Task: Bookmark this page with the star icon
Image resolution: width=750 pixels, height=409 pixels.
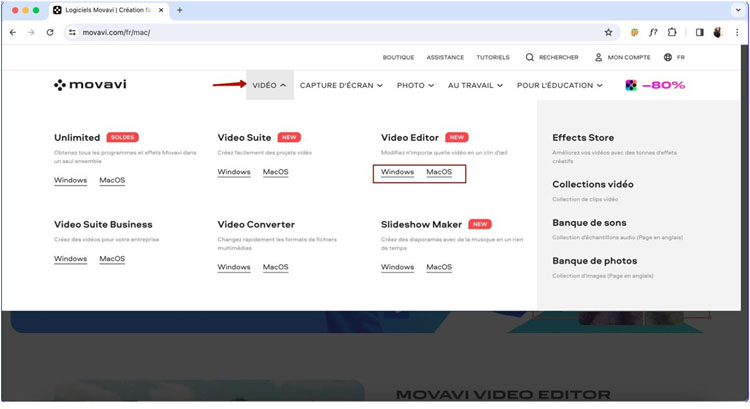Action: click(x=608, y=33)
